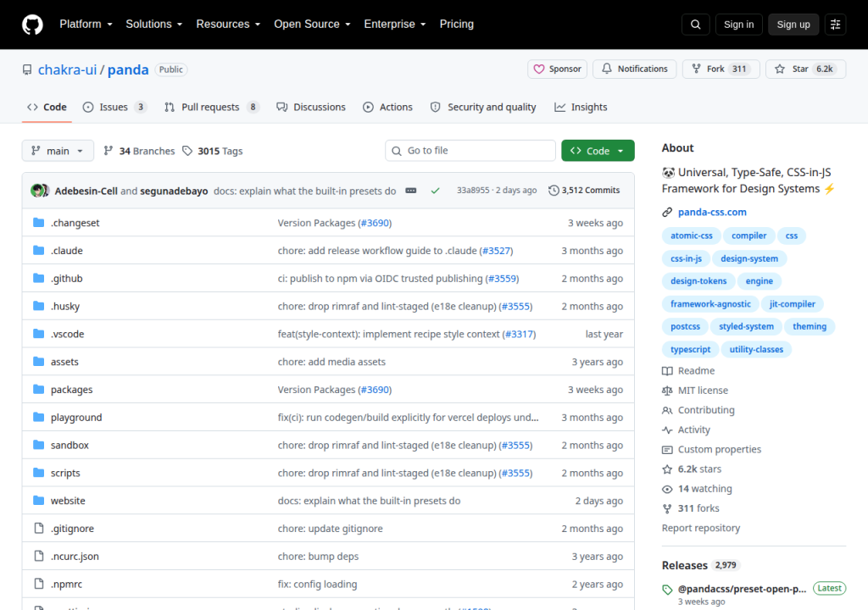Click the jit-compiler topic tag
Screen dimensions: 868x610
pyautogui.click(x=793, y=304)
